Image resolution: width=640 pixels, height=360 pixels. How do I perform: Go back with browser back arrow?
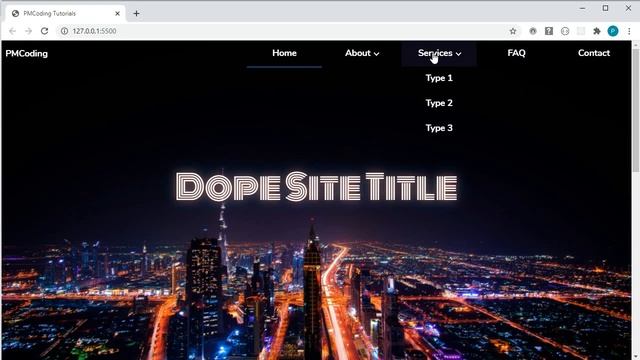tap(12, 31)
